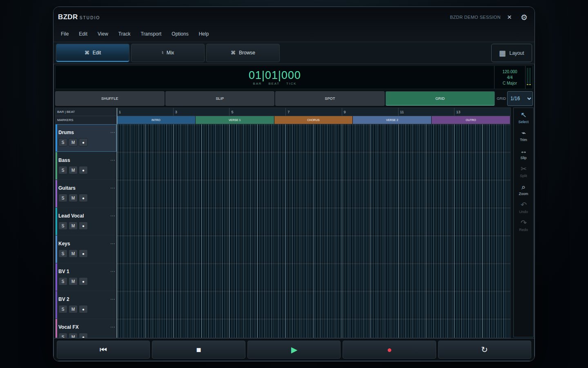Image resolution: width=588 pixels, height=368 pixels.
Task: Open the Edit menu
Action: [83, 34]
